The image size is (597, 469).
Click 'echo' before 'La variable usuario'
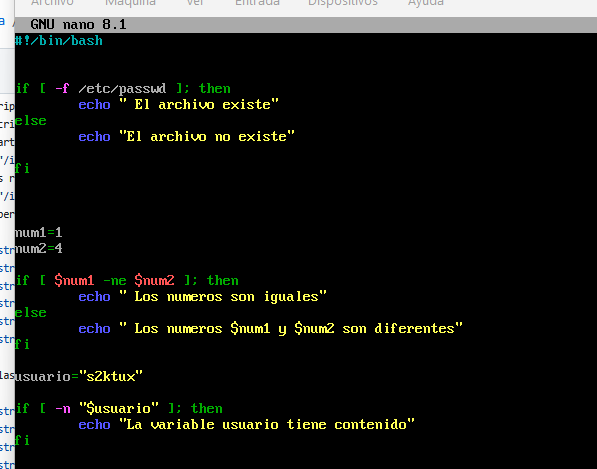coord(94,424)
